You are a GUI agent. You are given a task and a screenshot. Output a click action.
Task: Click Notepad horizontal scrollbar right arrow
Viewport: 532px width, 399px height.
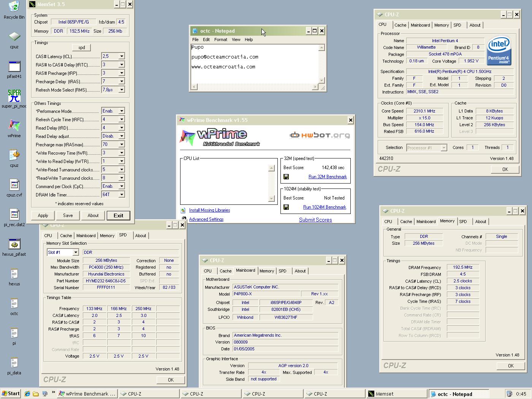pyautogui.click(x=315, y=87)
